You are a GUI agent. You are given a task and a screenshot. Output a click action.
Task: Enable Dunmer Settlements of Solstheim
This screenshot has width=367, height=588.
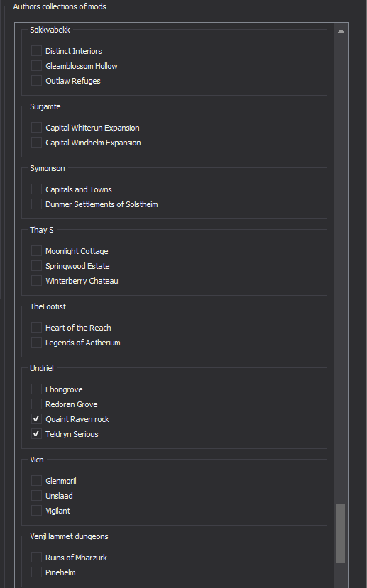36,204
